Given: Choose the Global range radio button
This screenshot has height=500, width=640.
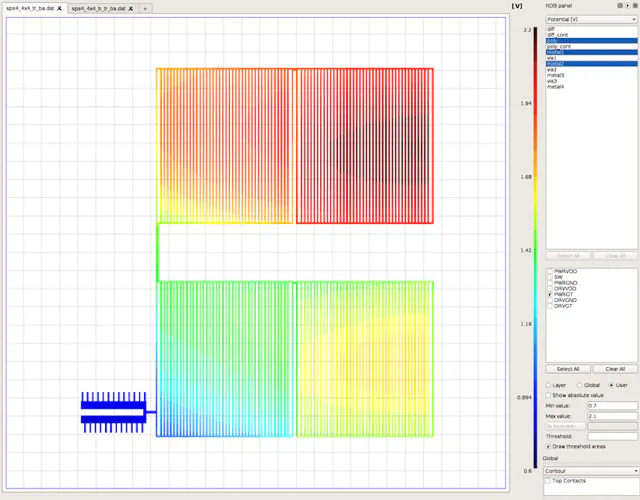Looking at the screenshot, I should pos(580,385).
